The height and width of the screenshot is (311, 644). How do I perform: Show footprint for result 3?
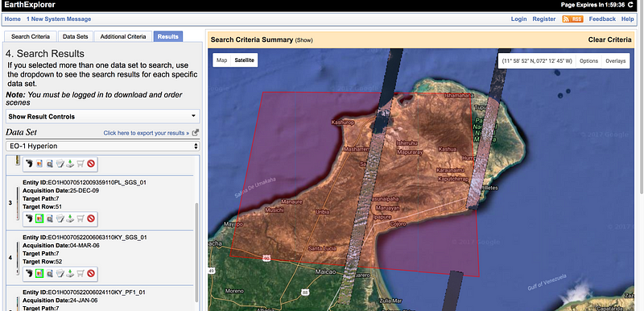tap(30, 218)
